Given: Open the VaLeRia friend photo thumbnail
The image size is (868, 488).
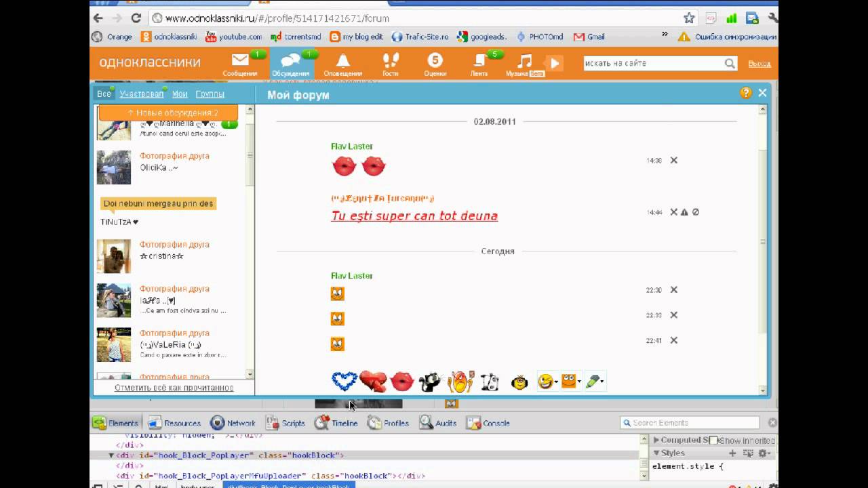Looking at the screenshot, I should click(114, 345).
